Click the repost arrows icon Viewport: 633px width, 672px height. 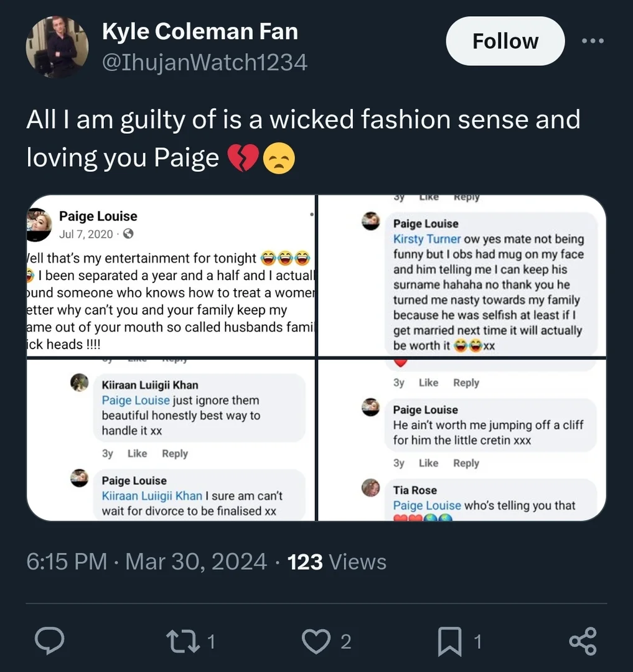pos(183,641)
